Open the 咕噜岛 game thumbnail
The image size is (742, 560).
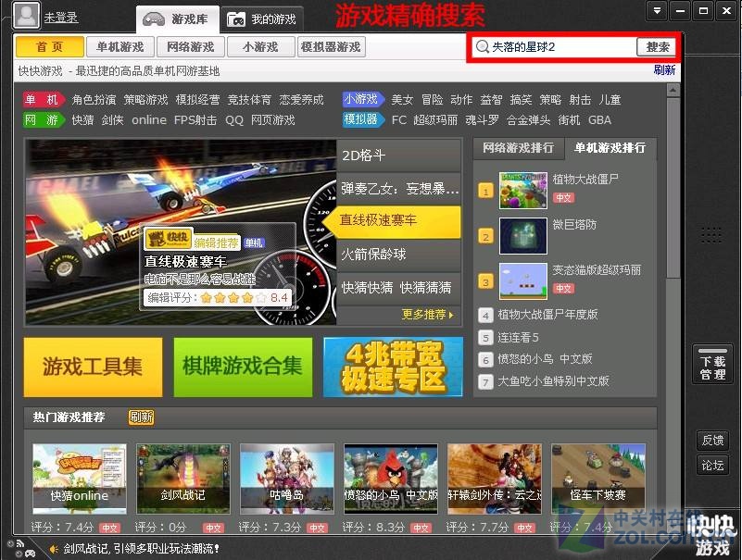[287, 479]
